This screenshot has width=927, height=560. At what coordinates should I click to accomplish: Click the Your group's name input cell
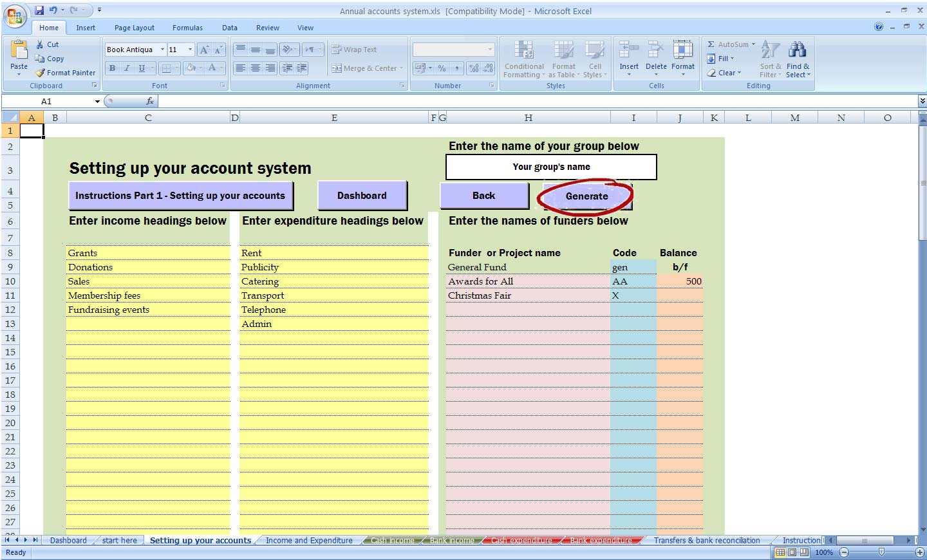551,167
